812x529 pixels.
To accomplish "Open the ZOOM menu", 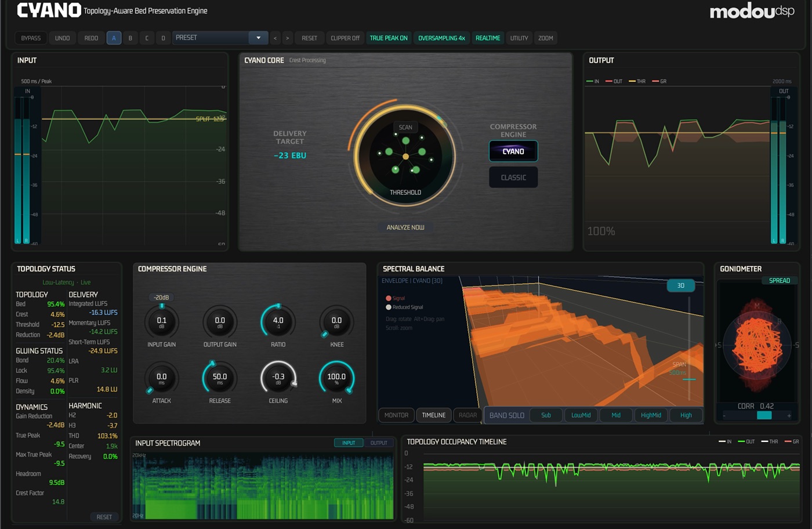I will (545, 38).
